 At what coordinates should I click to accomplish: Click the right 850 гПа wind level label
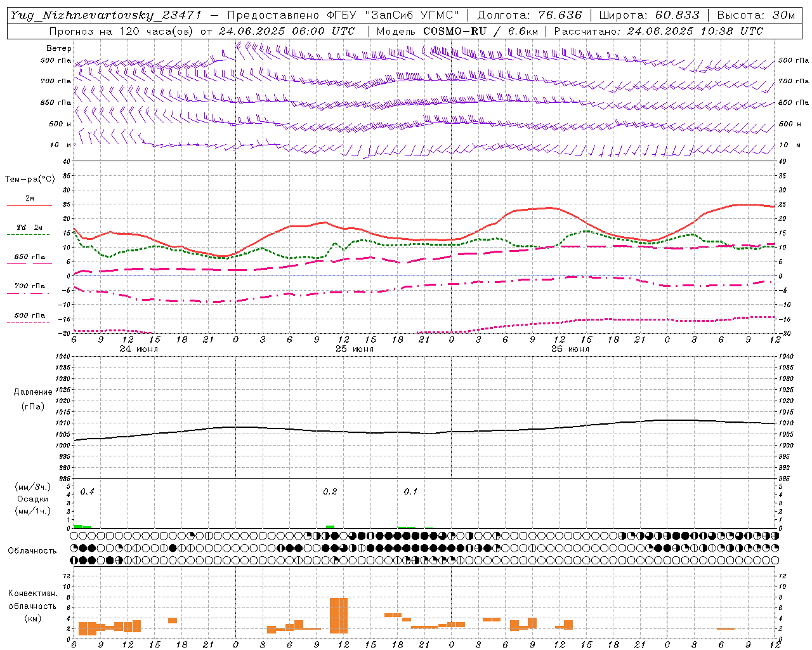[794, 102]
